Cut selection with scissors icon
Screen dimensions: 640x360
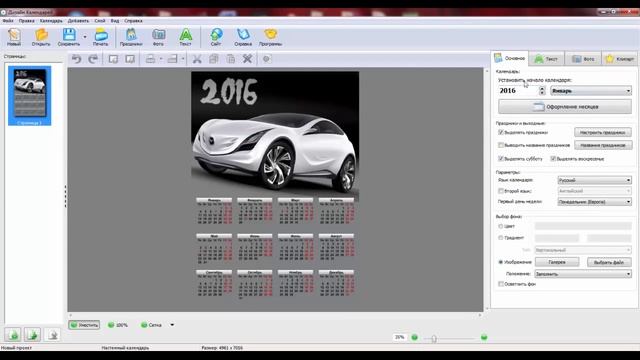point(197,59)
